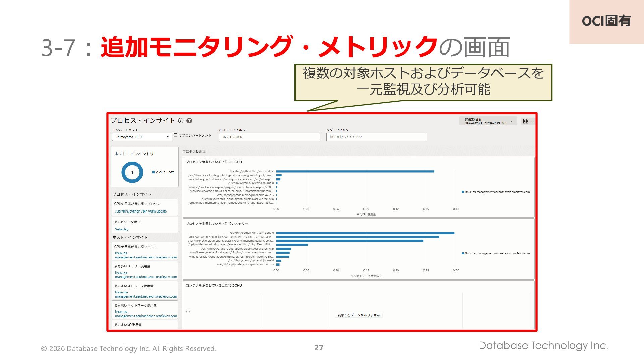
Task: Open host link under 最も多いメモリー使用量
Action: pos(146,275)
